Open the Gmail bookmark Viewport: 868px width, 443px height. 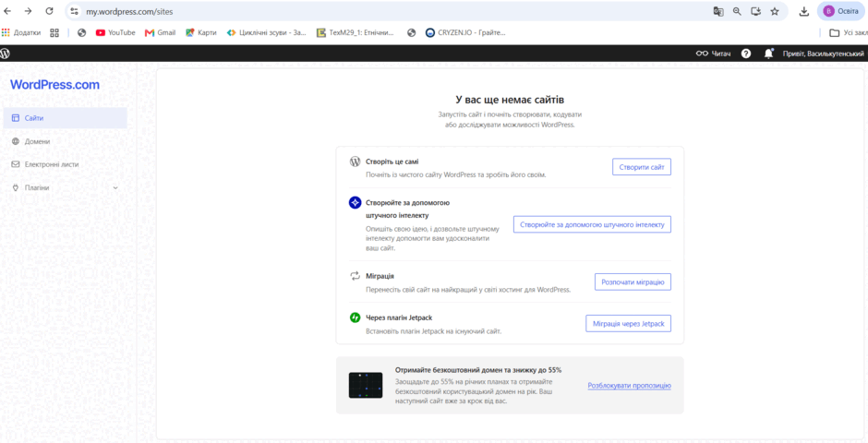pyautogui.click(x=160, y=32)
